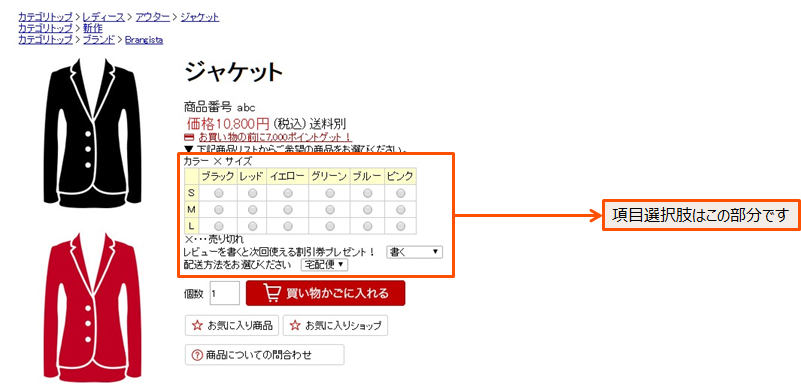Open the 書く review dropdown
Viewport: 801px width, 384px height.
pyautogui.click(x=414, y=252)
